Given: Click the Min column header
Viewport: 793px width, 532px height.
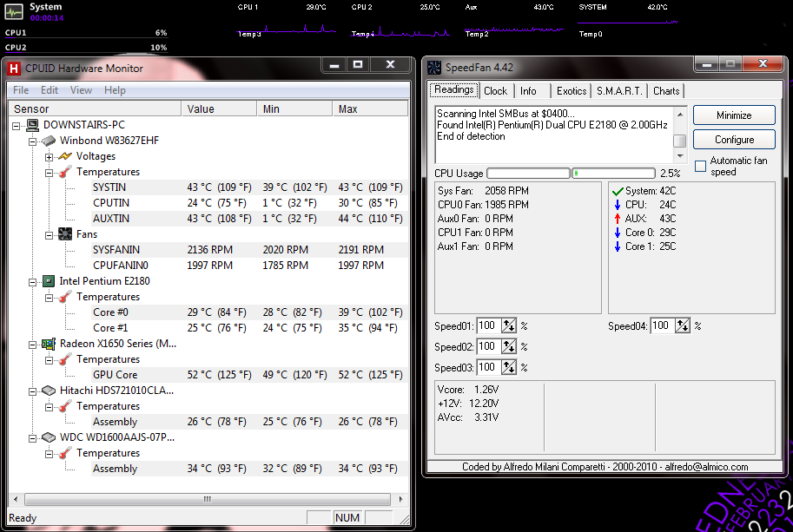Looking at the screenshot, I should [294, 108].
